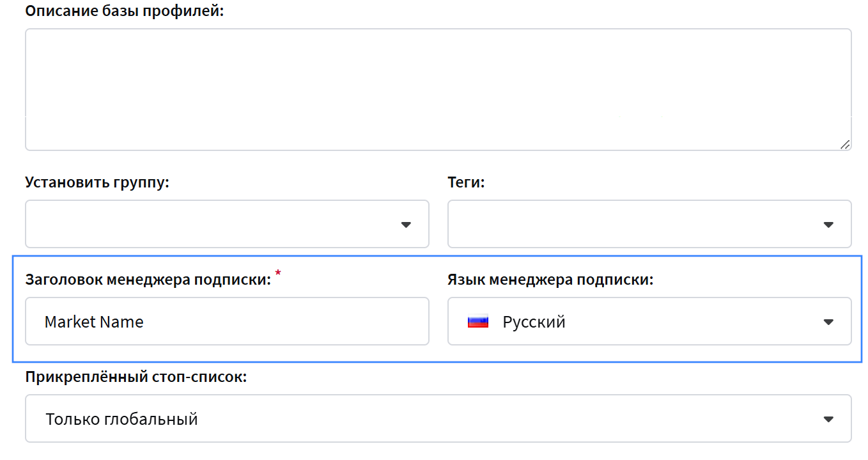Select the Русский language value
Viewport: 868px width, 460px height.
[x=534, y=322]
